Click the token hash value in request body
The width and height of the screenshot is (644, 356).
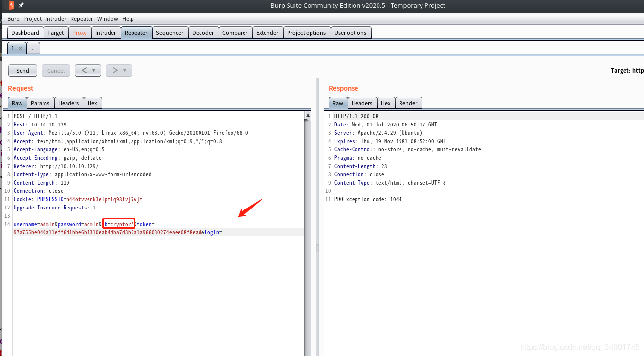pos(107,232)
